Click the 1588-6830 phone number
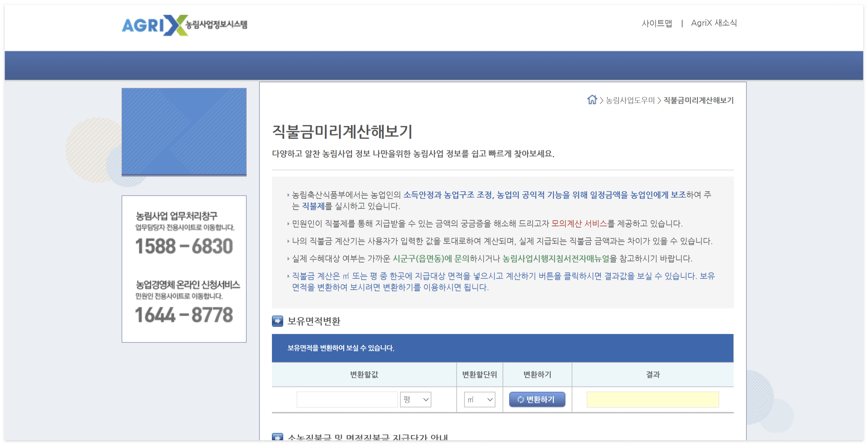Screen dimensions: 868x445 (x=184, y=246)
